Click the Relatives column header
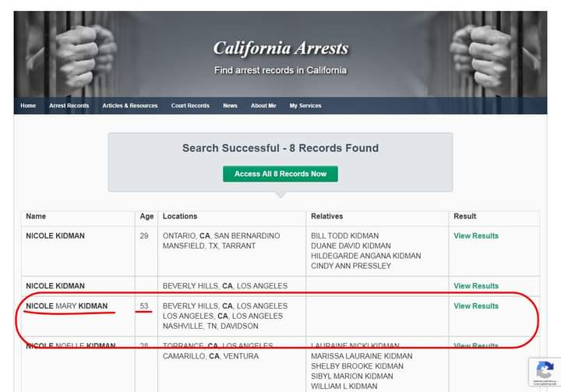The height and width of the screenshot is (392, 561). (326, 216)
